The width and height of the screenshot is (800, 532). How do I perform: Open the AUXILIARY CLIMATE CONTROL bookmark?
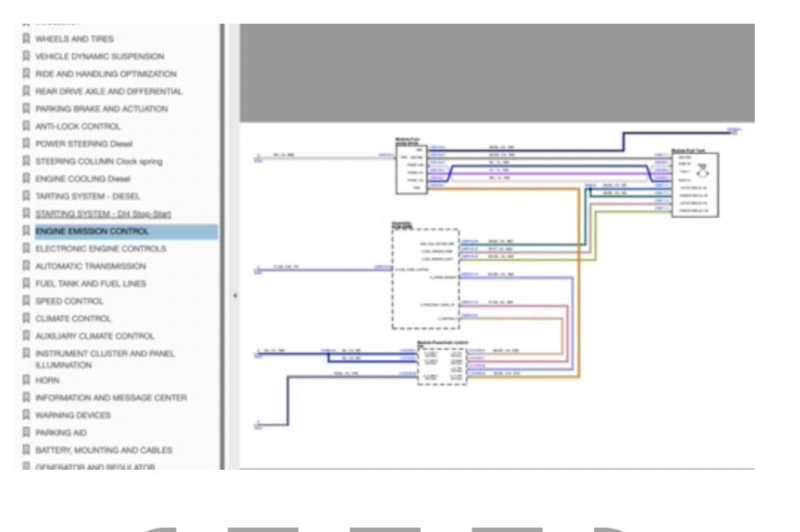[x=94, y=336]
